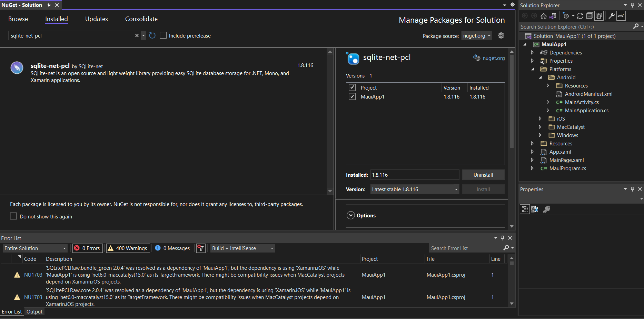
Task: Collapse the Android folder
Action: pos(540,78)
